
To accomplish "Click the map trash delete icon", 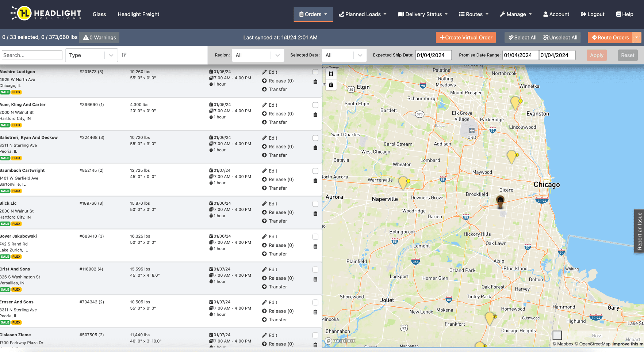I will (331, 85).
